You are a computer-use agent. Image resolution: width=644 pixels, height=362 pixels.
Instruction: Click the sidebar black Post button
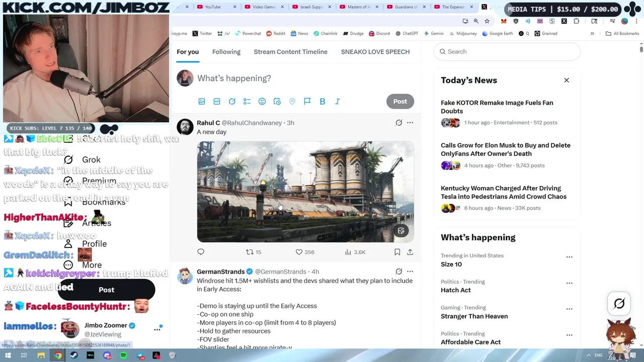[106, 290]
